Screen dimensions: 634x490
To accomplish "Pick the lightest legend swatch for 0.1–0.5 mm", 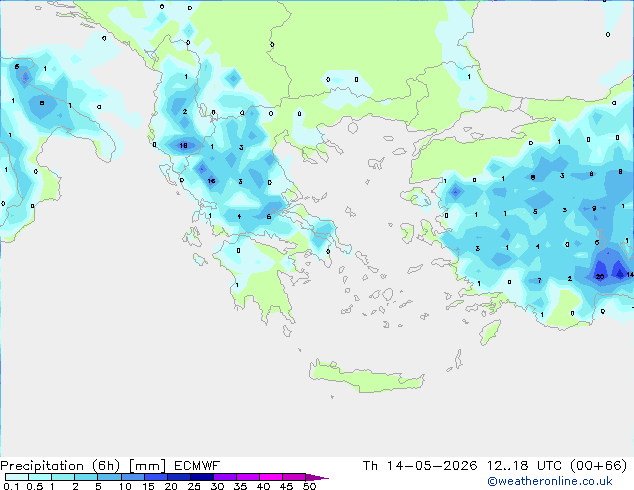I will (x=17, y=477).
